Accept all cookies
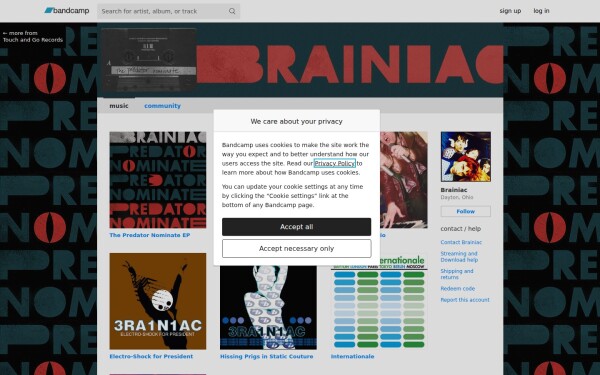Image resolution: width=600 pixels, height=375 pixels. point(296,227)
